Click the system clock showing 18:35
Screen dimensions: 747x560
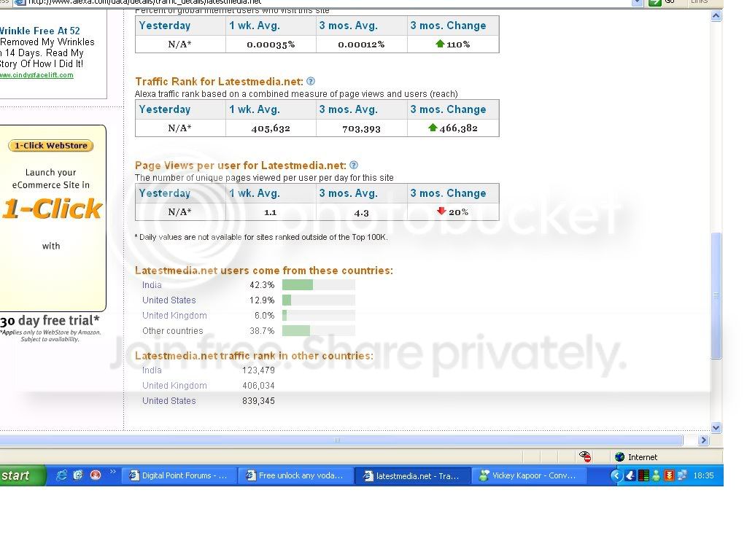tap(703, 475)
